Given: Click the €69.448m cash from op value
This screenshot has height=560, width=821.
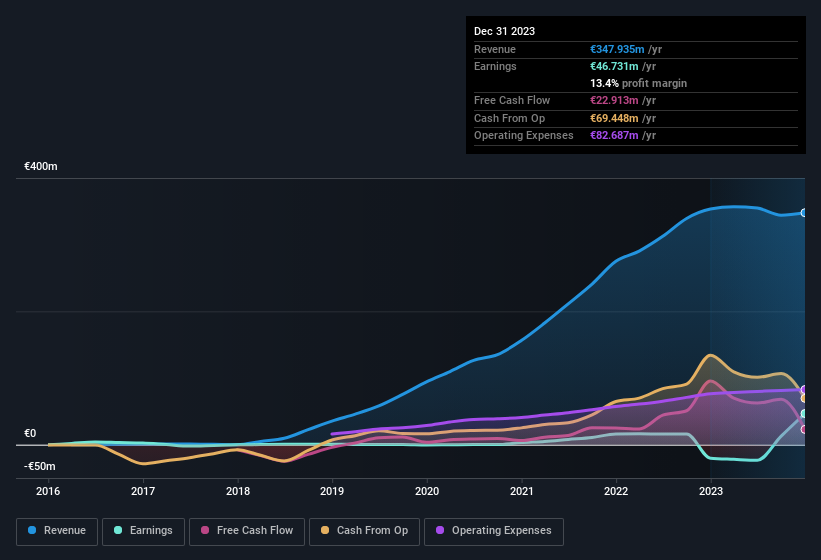Looking at the screenshot, I should (614, 118).
